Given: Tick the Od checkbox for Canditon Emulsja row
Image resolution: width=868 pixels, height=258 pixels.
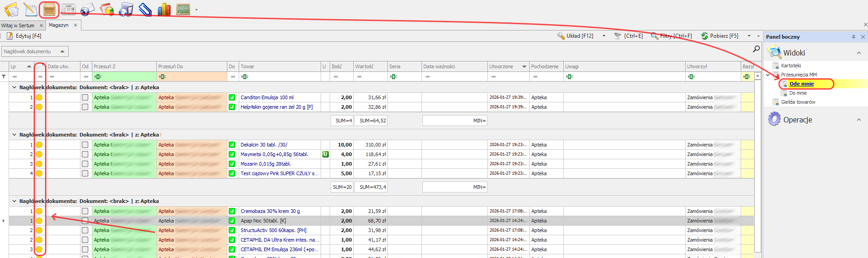Looking at the screenshot, I should tap(85, 97).
